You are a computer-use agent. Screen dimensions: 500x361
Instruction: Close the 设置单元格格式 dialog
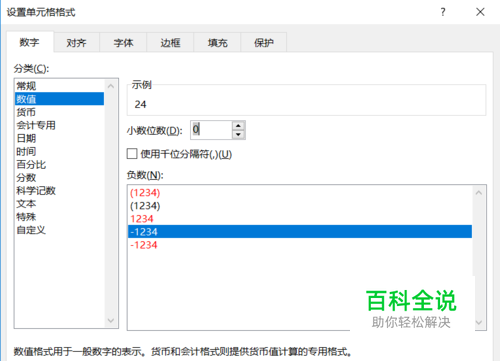click(x=480, y=12)
